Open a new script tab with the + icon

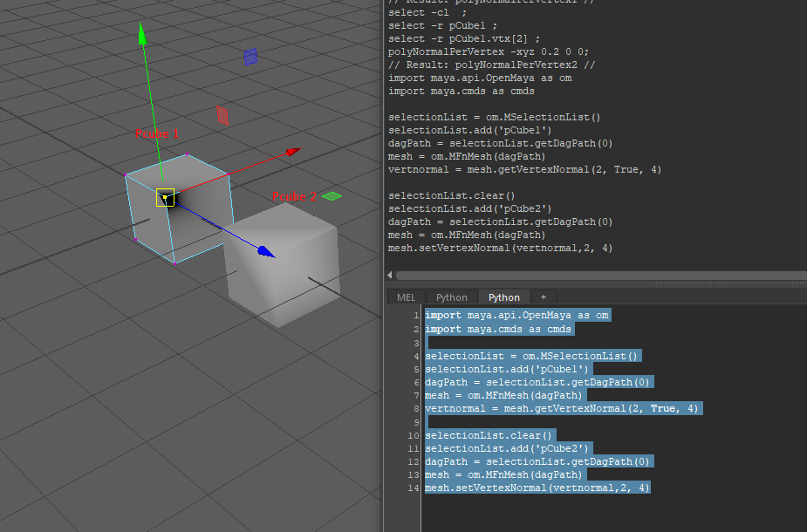pos(544,297)
